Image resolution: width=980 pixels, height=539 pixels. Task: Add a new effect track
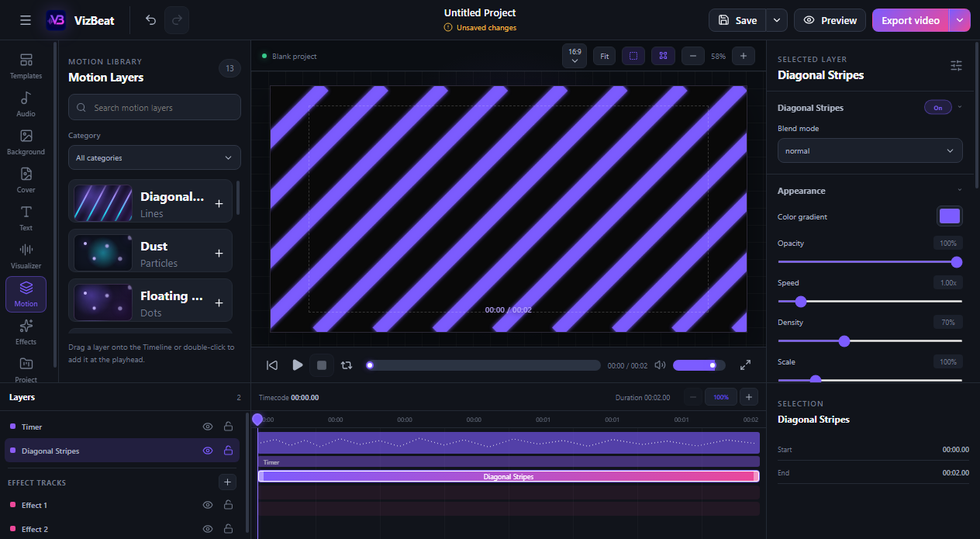click(x=227, y=482)
